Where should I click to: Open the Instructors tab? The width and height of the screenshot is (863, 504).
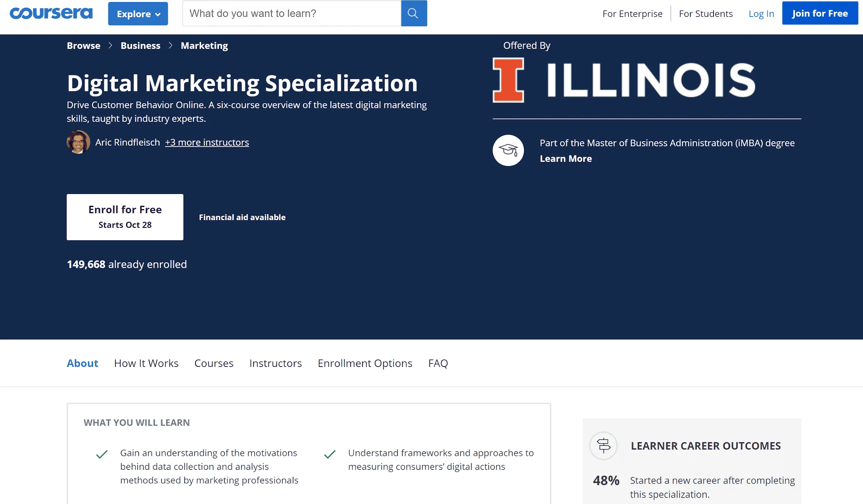(275, 363)
